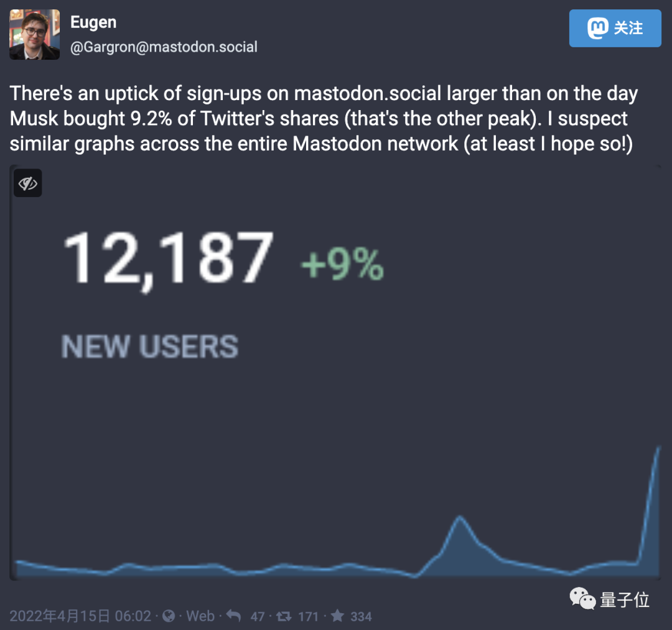Click the WeChat logo watermark
The width and height of the screenshot is (672, 630).
click(x=583, y=600)
